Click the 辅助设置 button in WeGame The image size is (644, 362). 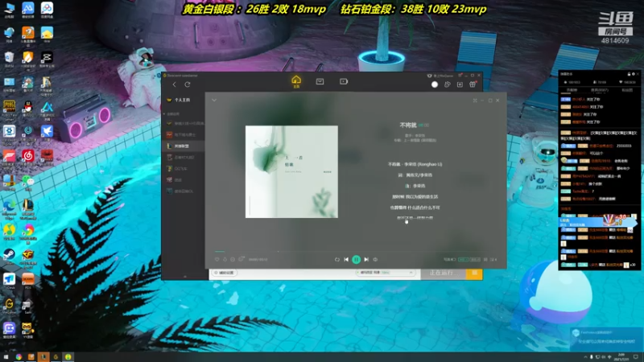point(225,273)
